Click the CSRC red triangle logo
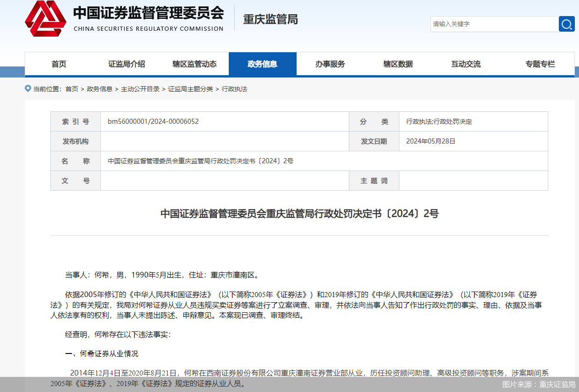The image size is (579, 392). (44, 19)
